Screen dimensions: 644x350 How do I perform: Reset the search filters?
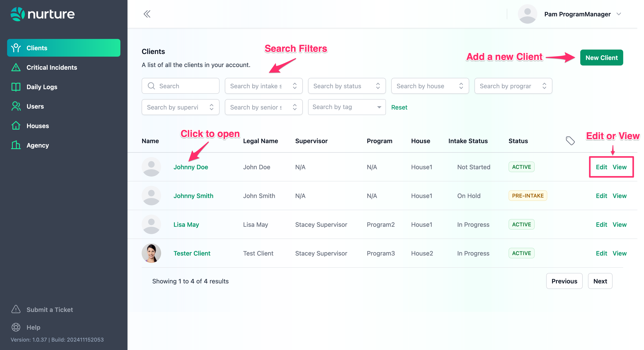(x=399, y=107)
